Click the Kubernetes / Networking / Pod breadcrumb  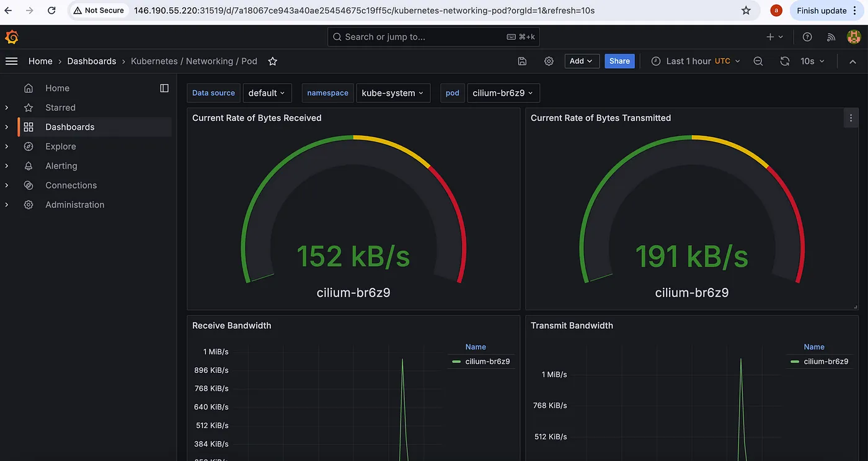click(194, 61)
